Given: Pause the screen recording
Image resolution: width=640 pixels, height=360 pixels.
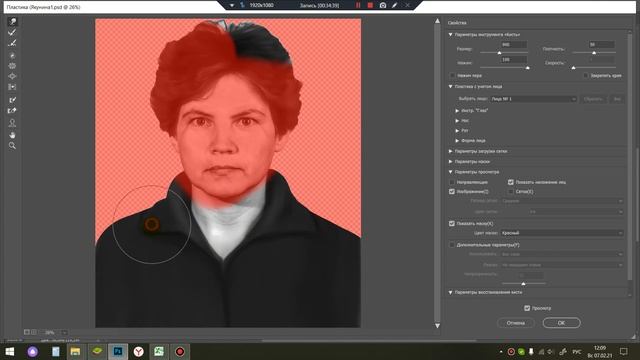Looking at the screenshot, I should 358,5.
